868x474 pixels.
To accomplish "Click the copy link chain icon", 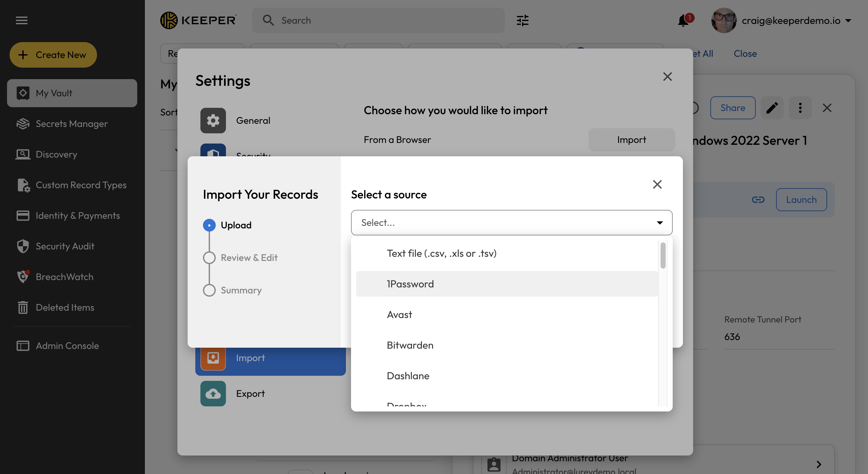I will tap(758, 200).
